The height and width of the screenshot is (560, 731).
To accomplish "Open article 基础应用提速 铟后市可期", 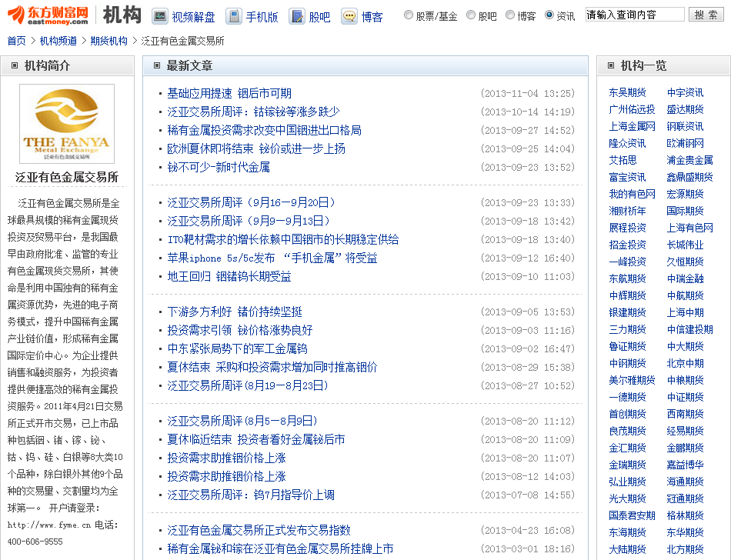I will 229,94.
